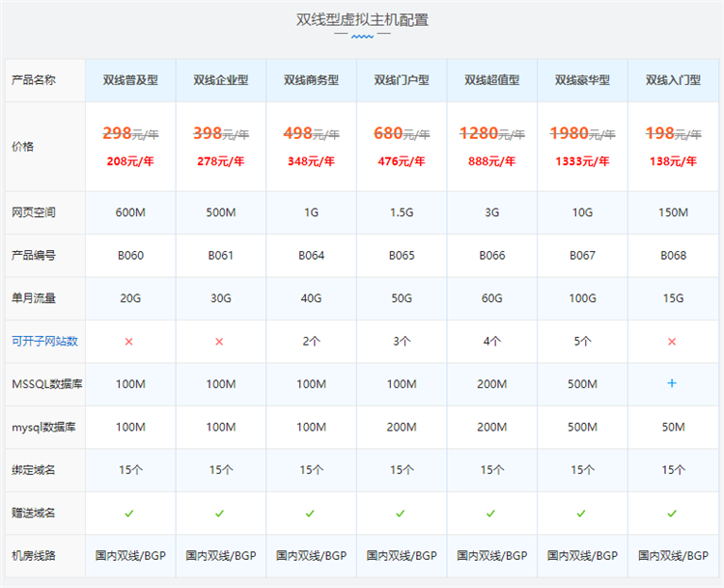Click green checkmark under 双线豪华型 column

582,513
